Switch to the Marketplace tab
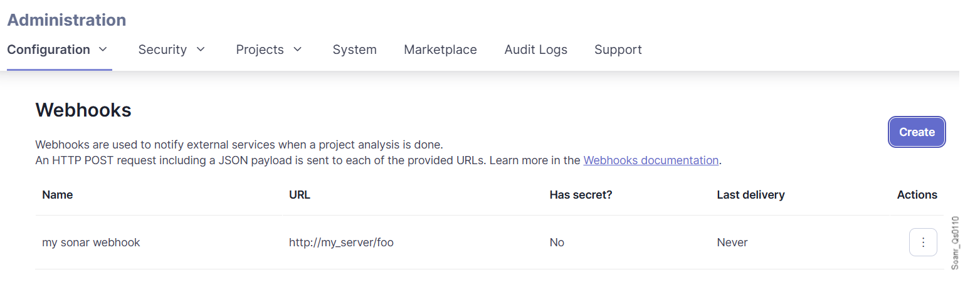 [440, 50]
